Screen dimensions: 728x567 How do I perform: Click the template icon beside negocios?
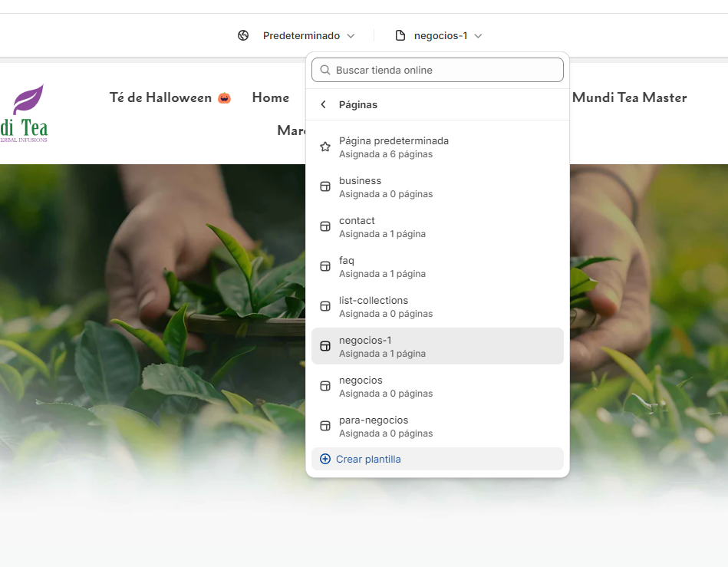pyautogui.click(x=325, y=387)
